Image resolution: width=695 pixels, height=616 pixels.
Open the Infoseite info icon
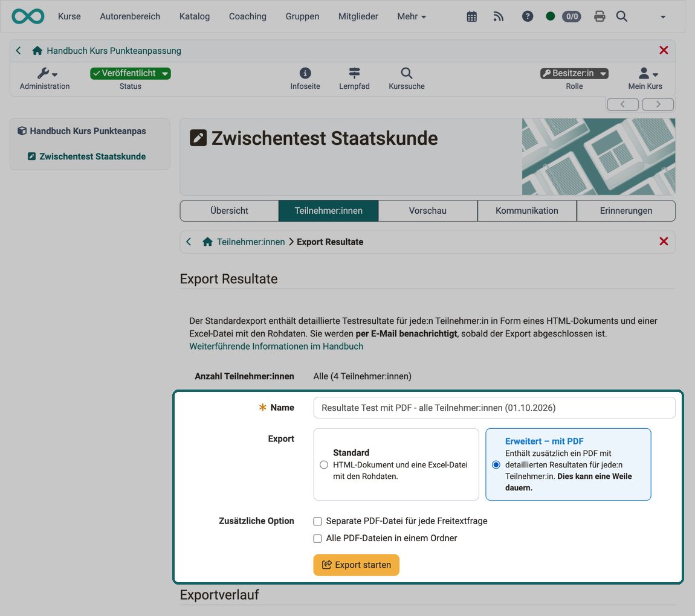pos(305,73)
